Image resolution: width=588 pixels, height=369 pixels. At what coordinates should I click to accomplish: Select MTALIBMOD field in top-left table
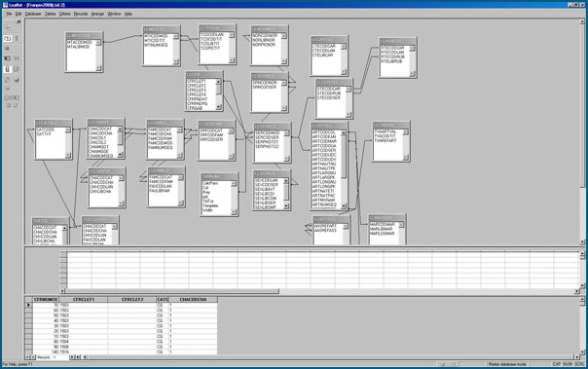[79, 47]
